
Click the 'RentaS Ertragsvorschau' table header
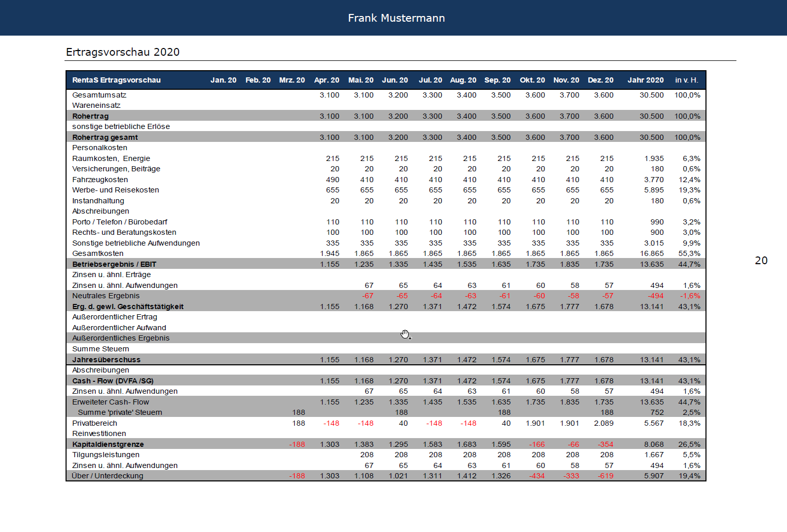tap(117, 80)
